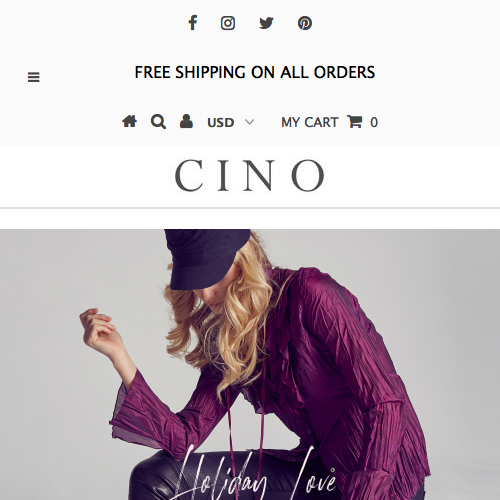Open the hero photo of the blonde model
Viewport: 500px width, 500px height.
pos(250,364)
